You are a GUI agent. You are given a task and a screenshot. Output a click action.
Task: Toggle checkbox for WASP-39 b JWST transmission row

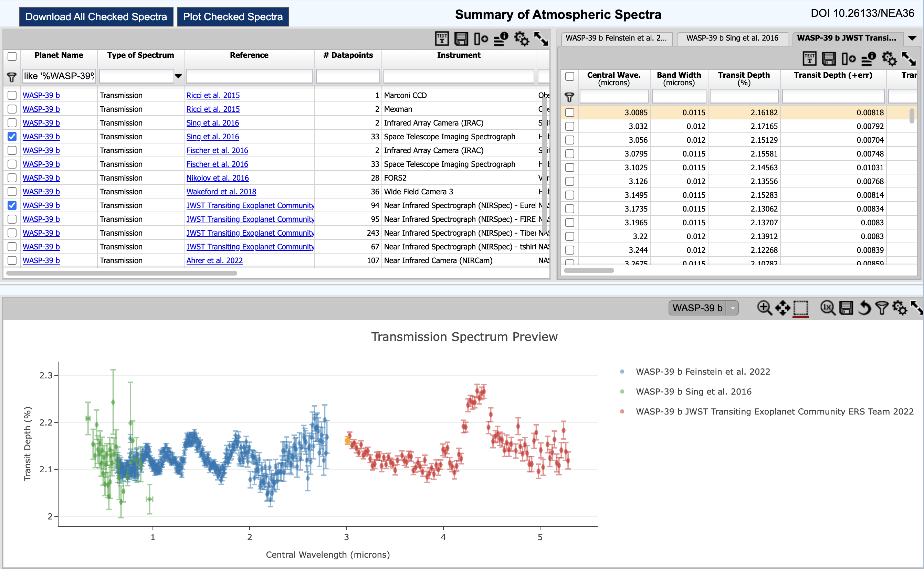click(x=12, y=205)
